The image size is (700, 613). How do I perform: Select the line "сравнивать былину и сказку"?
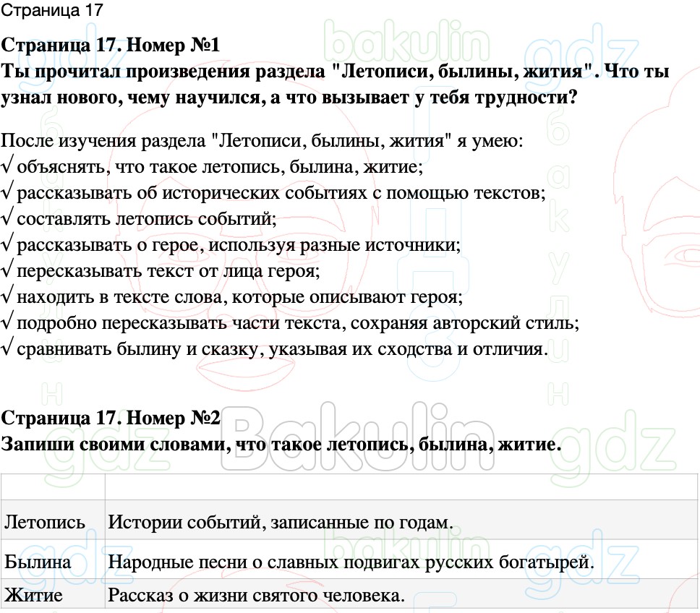[275, 348]
